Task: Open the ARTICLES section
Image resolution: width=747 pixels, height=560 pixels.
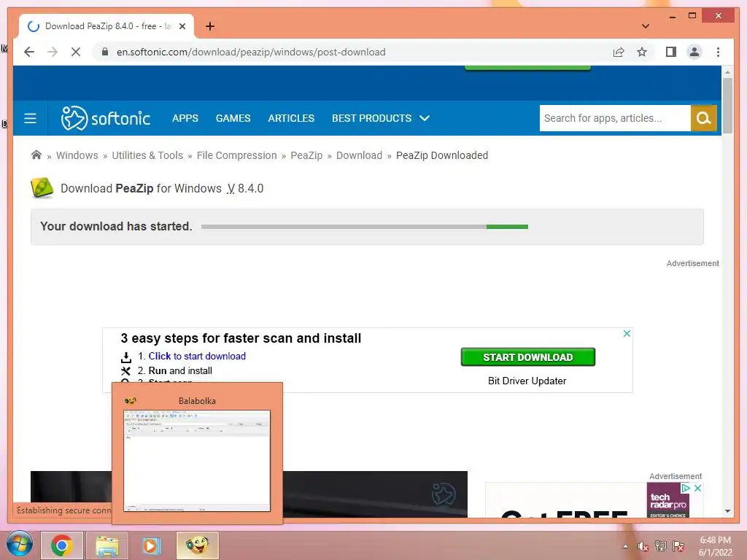Action: tap(291, 118)
